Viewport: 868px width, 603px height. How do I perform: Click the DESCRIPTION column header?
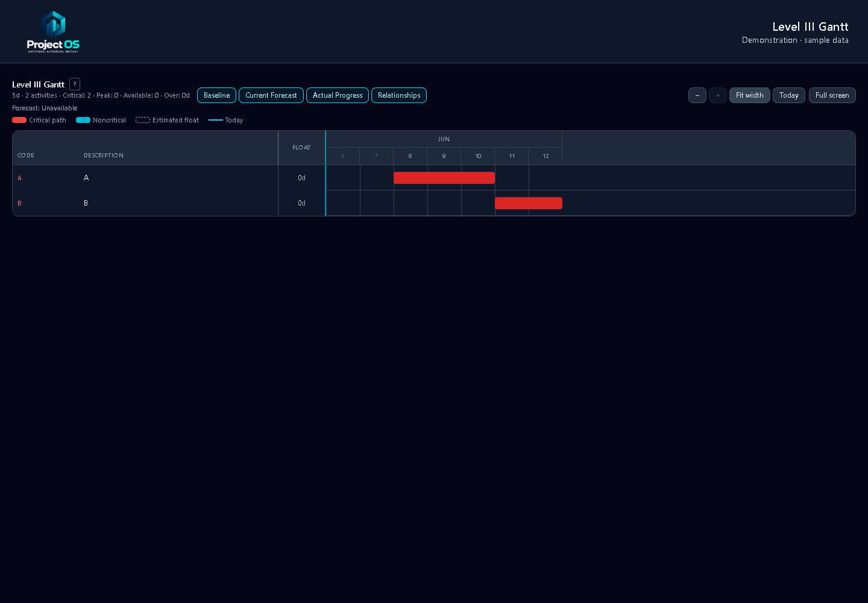104,156
